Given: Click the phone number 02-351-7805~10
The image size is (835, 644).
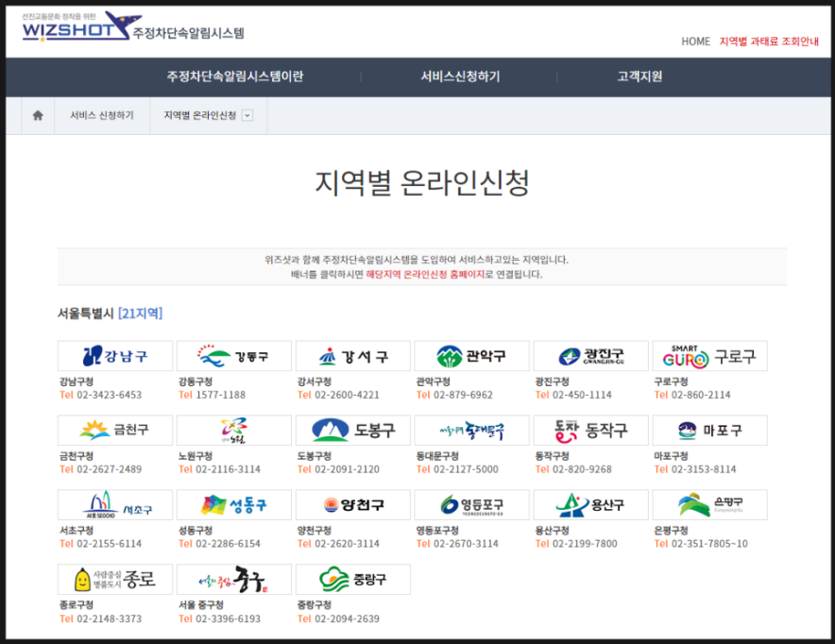Looking at the screenshot, I should click(710, 544).
